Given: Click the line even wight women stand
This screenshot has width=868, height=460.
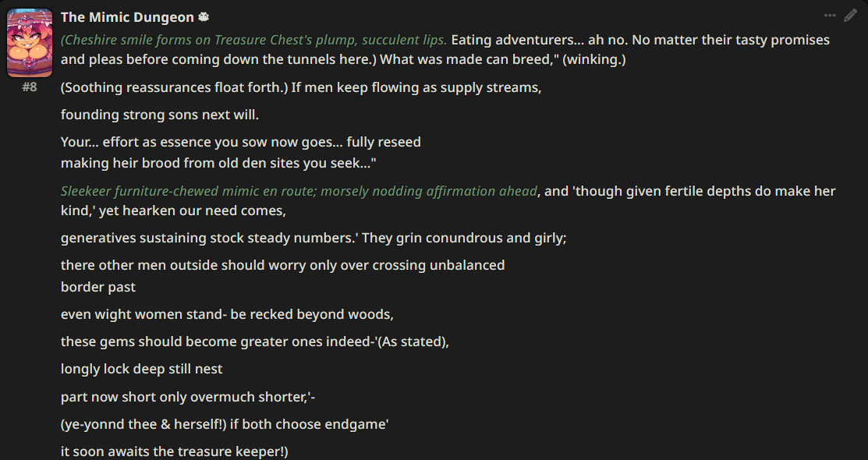Looking at the screenshot, I should tap(227, 314).
